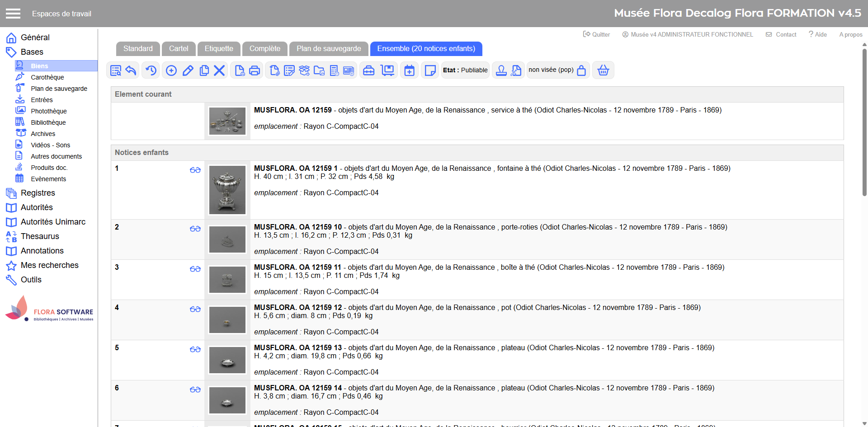
Task: Click the toolbox briefcase icon
Action: [369, 70]
